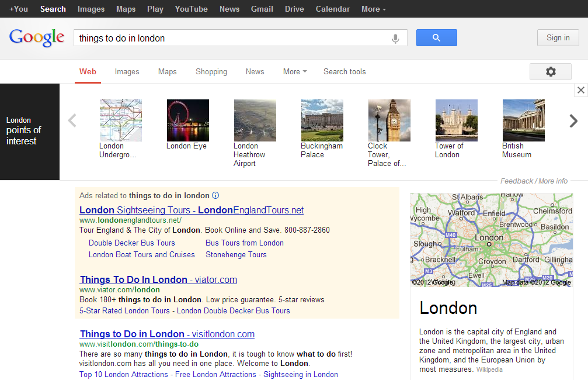This screenshot has width=588, height=380.
Task: Click London Double Decker Bus Tours link
Action: click(233, 310)
